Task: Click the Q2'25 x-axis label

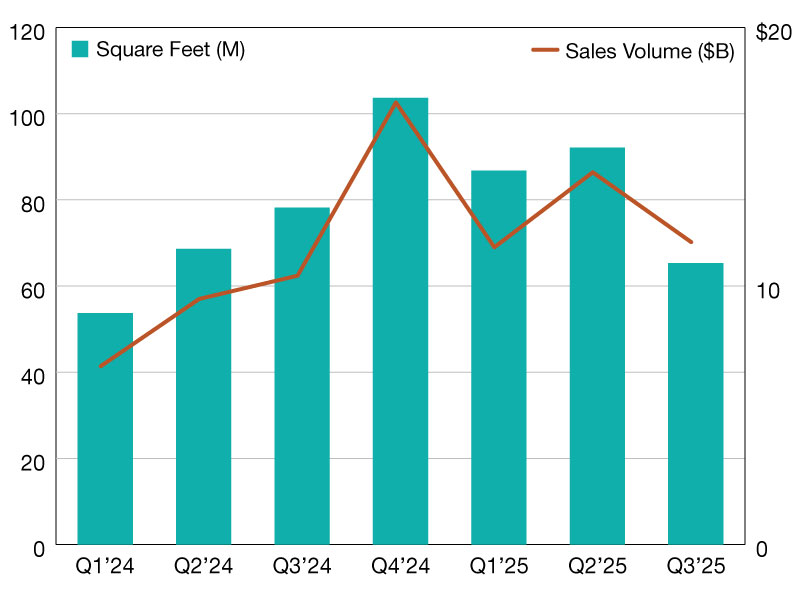Action: pyautogui.click(x=597, y=566)
